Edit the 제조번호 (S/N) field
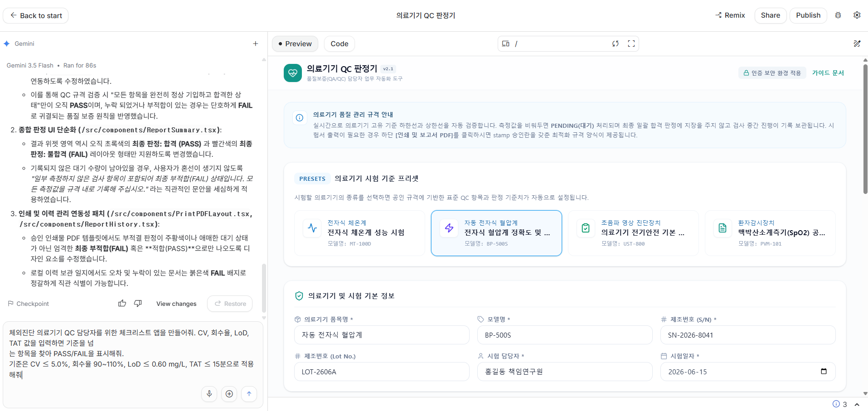Image resolution: width=868 pixels, height=411 pixels. (x=748, y=335)
